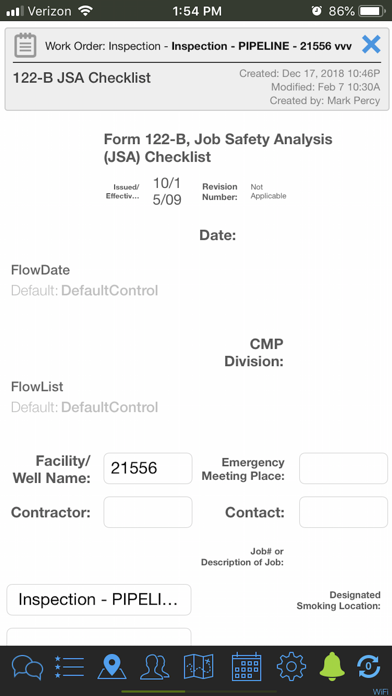
Task: Close the work order form
Action: pos(371,44)
